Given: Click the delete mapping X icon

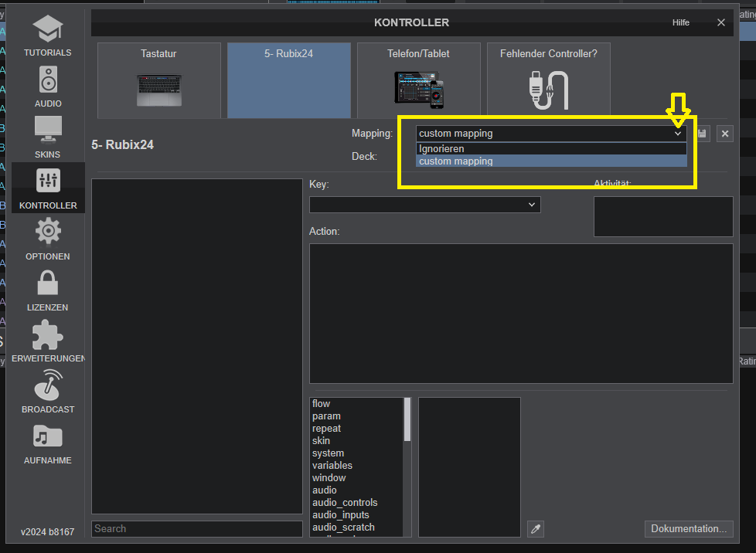Looking at the screenshot, I should click(x=724, y=134).
